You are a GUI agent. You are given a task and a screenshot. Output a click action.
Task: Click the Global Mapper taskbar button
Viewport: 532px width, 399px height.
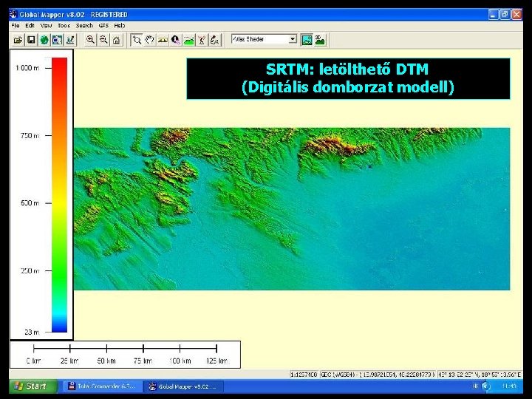click(183, 386)
